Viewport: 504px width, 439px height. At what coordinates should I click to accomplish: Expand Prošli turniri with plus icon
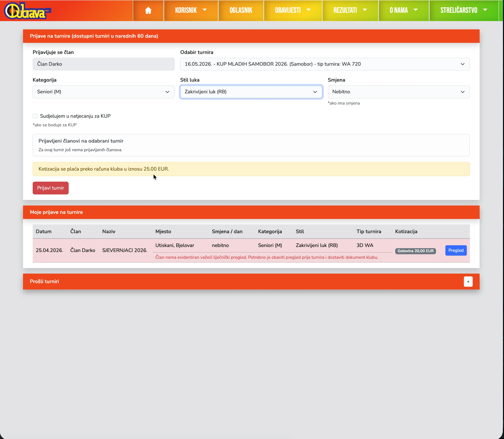pos(468,282)
